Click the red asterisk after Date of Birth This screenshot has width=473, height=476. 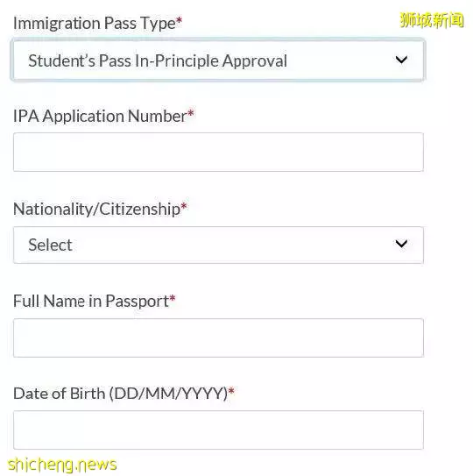(231, 391)
